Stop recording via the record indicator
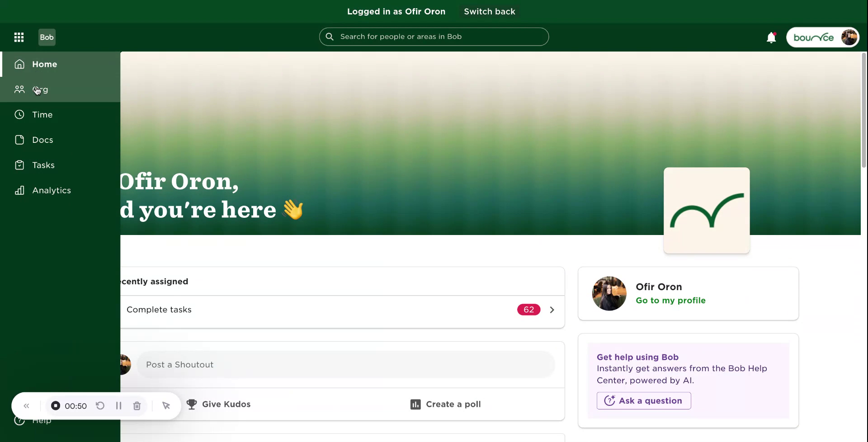The width and height of the screenshot is (868, 442). (x=55, y=405)
